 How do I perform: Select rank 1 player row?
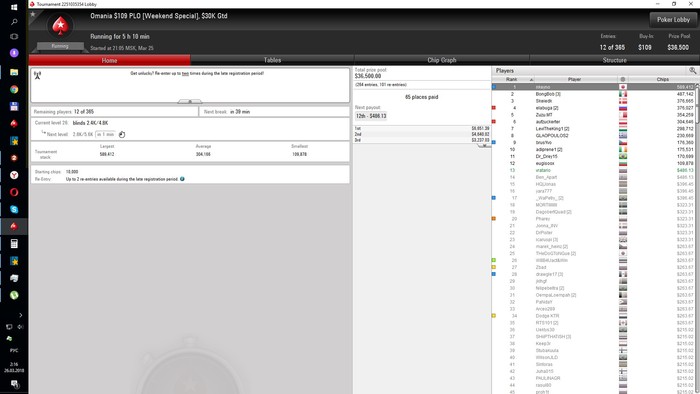coord(594,87)
